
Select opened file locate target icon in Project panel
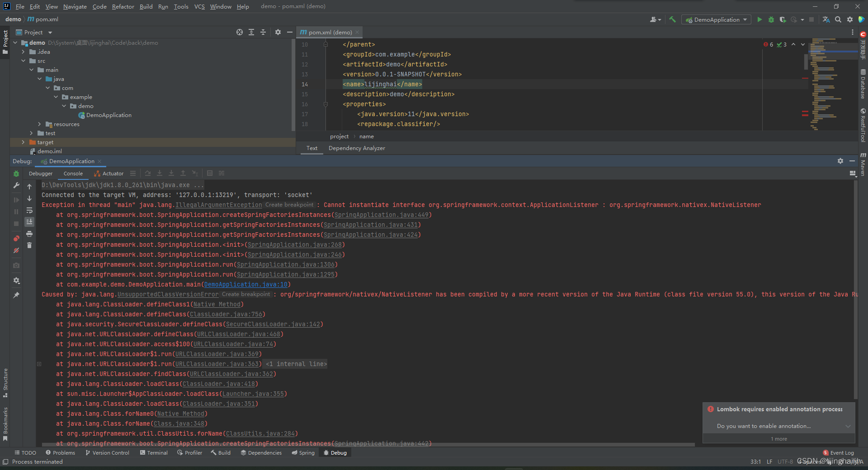coord(240,32)
